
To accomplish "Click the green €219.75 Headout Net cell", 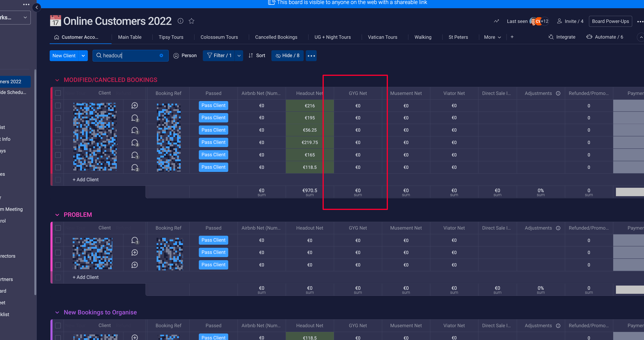I will 310,142.
